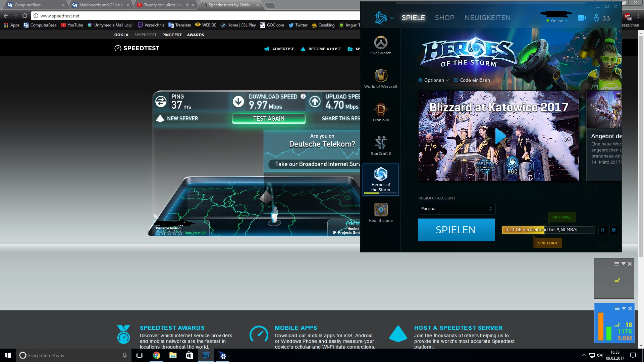The width and height of the screenshot is (644, 362).
Task: Open Overwatch in the game sidebar
Action: point(381,45)
